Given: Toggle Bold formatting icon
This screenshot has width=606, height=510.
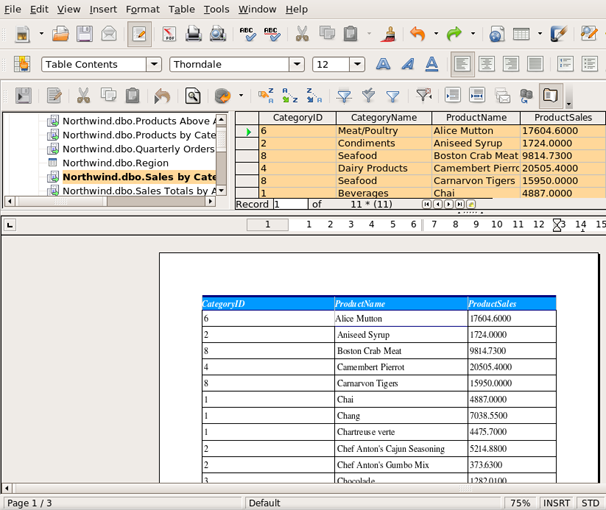Looking at the screenshot, I should [383, 64].
